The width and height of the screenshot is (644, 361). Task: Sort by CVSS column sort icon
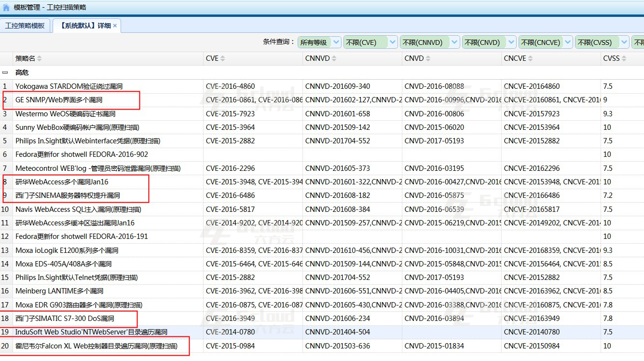[624, 58]
